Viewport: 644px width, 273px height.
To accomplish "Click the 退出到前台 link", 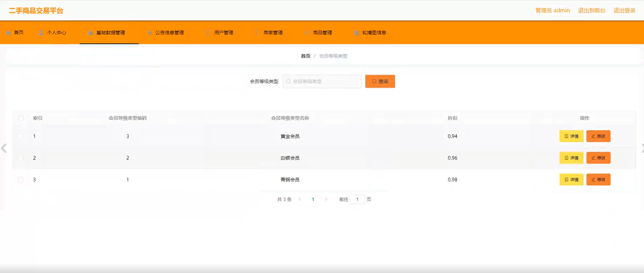I will tap(591, 10).
